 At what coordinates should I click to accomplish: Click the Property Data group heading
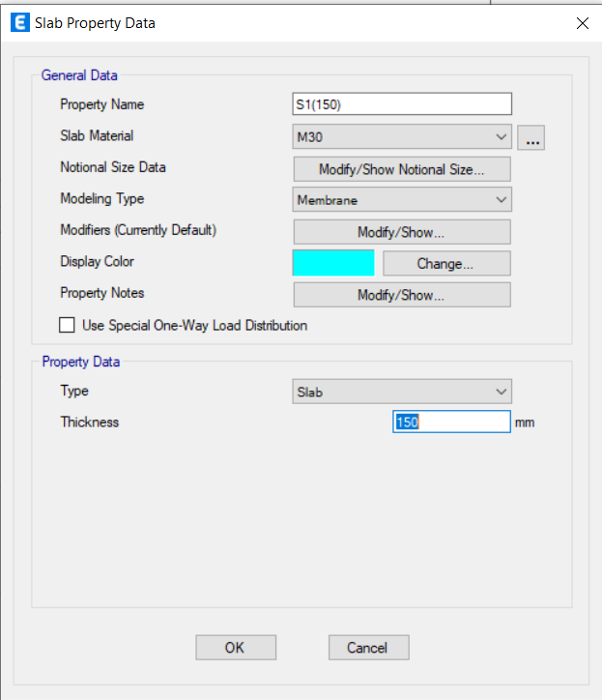[x=81, y=362]
